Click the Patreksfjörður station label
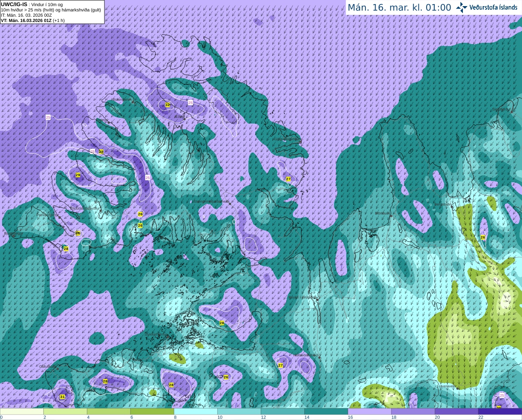522x420 pixels. tap(48, 214)
